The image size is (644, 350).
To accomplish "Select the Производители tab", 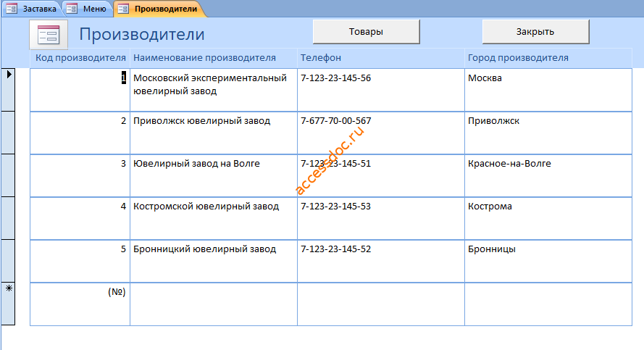I will (x=159, y=9).
